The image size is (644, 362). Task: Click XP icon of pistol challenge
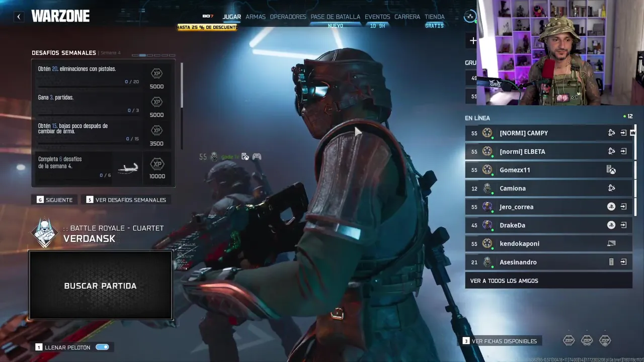156,73
